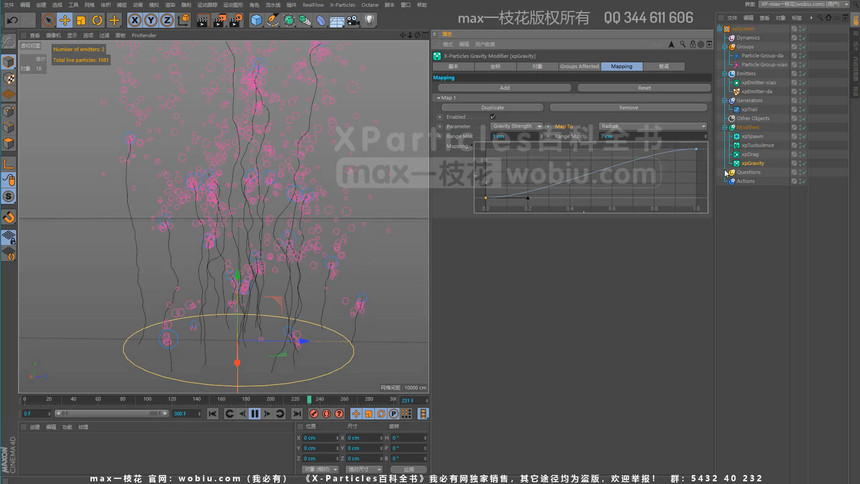Click the coordinate system icon

(184, 21)
